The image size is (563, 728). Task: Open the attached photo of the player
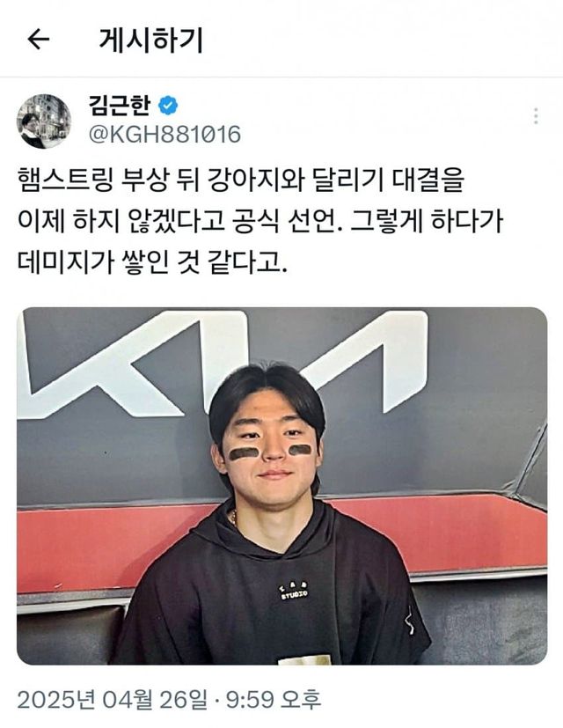pos(281,486)
